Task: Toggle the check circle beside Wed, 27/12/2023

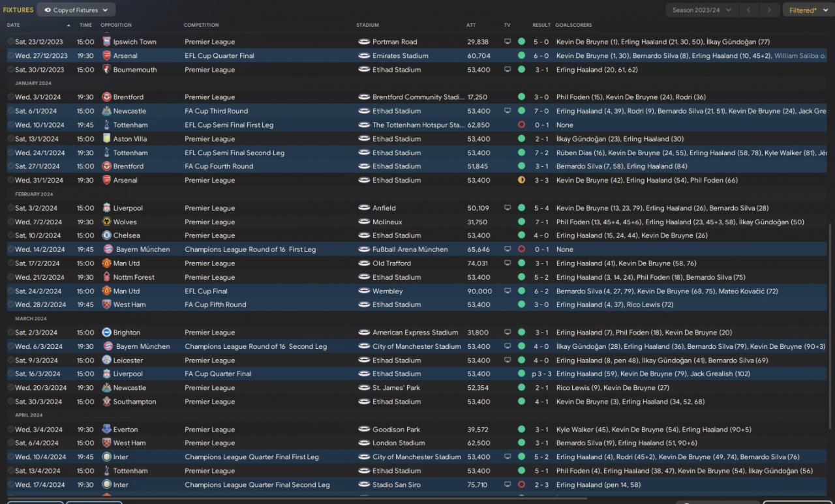Action: click(x=10, y=55)
